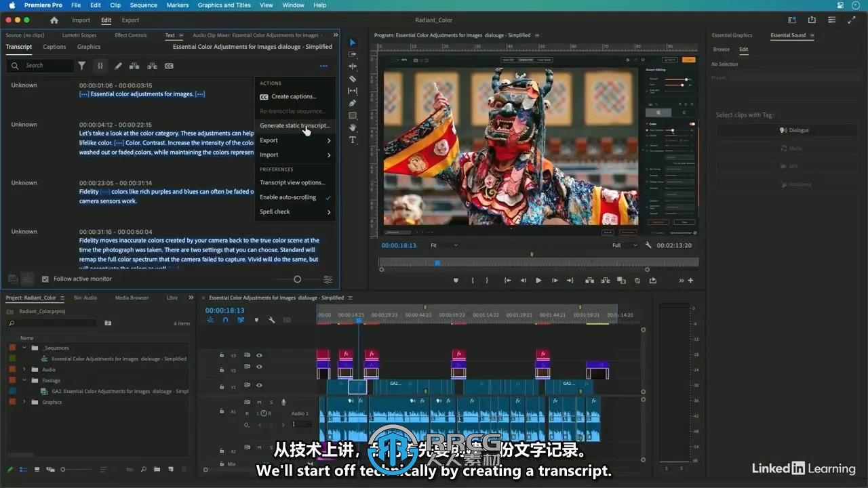
Task: Switch to the Graphics tab in Text panel
Action: click(x=89, y=47)
